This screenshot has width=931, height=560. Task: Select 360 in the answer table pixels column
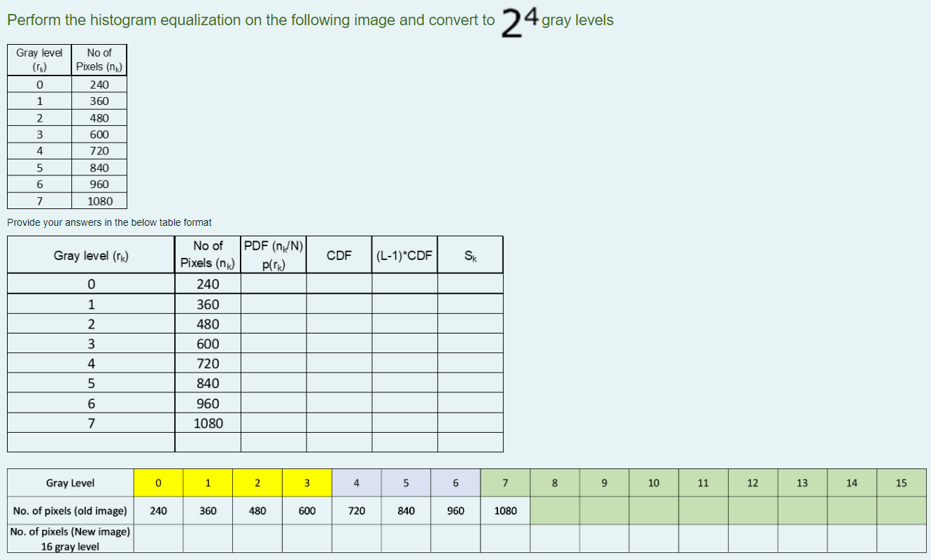[208, 304]
